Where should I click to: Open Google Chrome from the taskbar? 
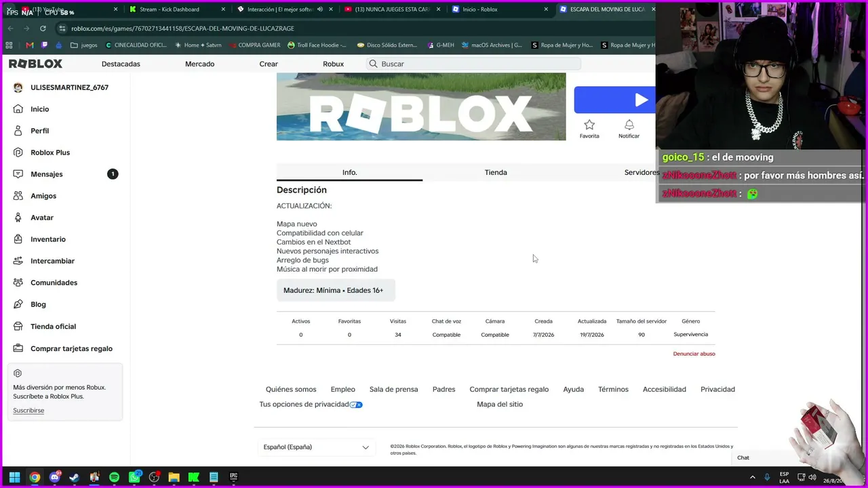pyautogui.click(x=35, y=477)
